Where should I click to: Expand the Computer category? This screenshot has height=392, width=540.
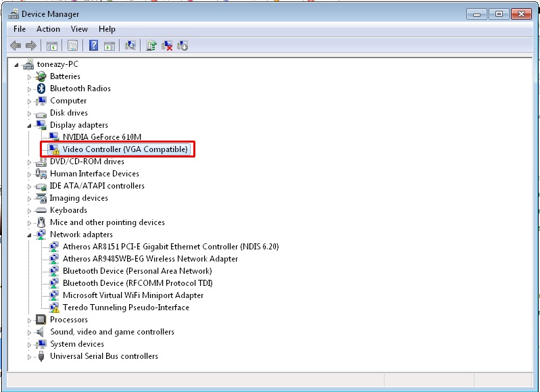[x=29, y=101]
